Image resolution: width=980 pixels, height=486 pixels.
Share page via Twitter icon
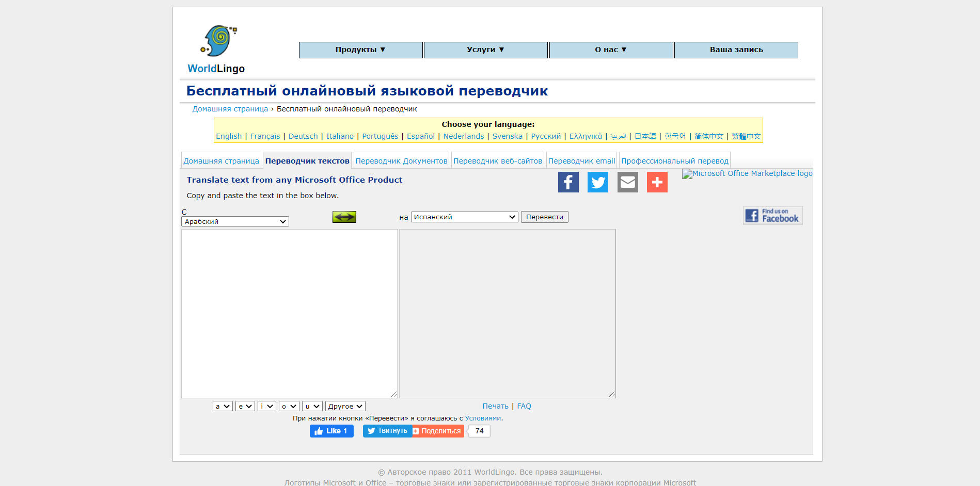click(x=597, y=182)
